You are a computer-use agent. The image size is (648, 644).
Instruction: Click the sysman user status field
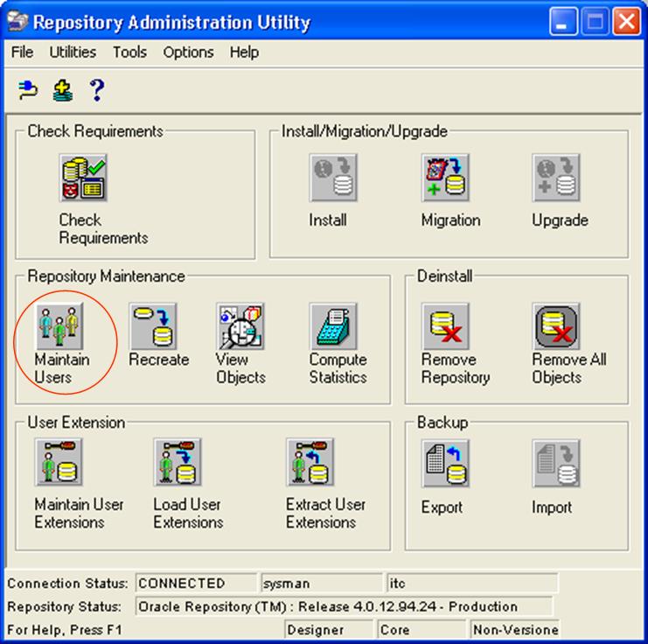322,584
